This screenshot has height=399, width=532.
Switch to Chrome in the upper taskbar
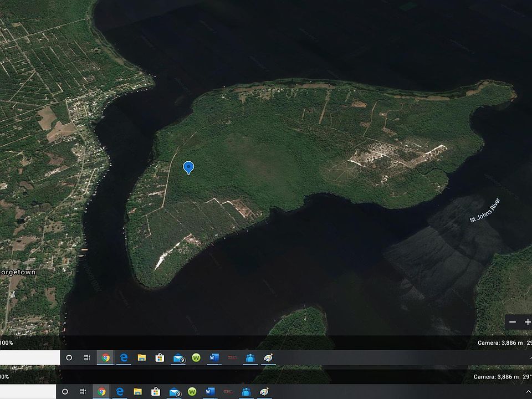point(105,358)
